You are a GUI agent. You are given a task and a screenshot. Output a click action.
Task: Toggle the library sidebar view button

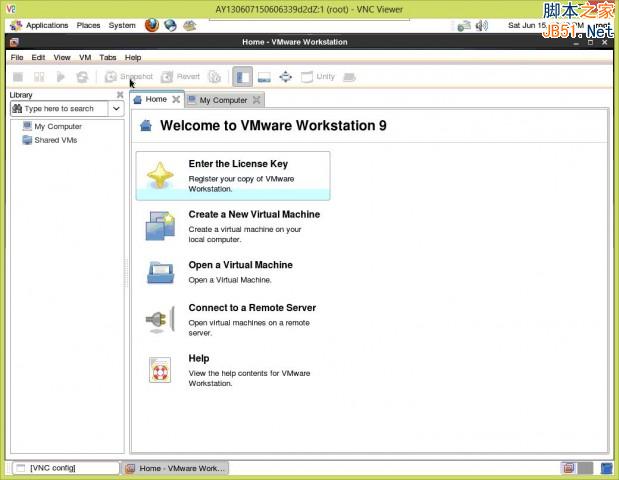click(x=243, y=77)
